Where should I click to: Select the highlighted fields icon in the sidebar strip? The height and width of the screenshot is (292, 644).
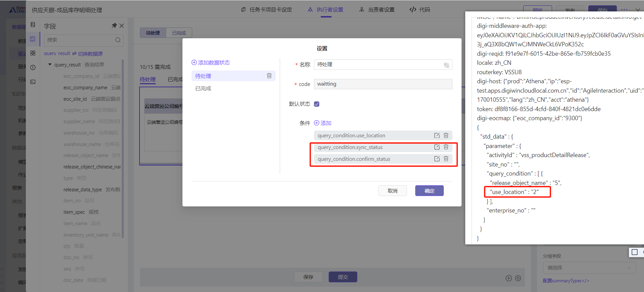(x=33, y=39)
